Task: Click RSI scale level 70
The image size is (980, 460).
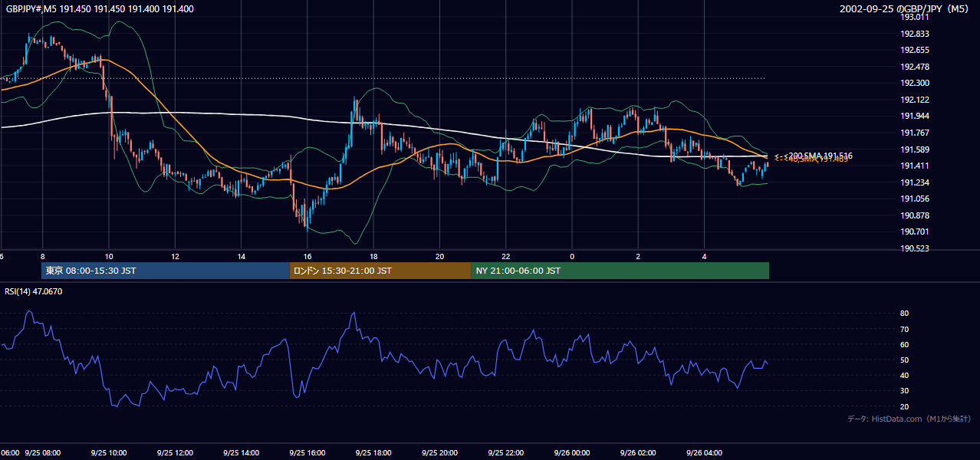Action: 905,329
